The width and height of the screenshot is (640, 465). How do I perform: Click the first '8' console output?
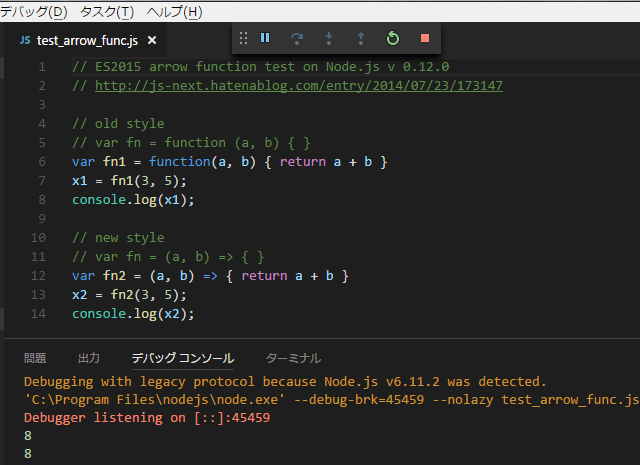(28, 436)
